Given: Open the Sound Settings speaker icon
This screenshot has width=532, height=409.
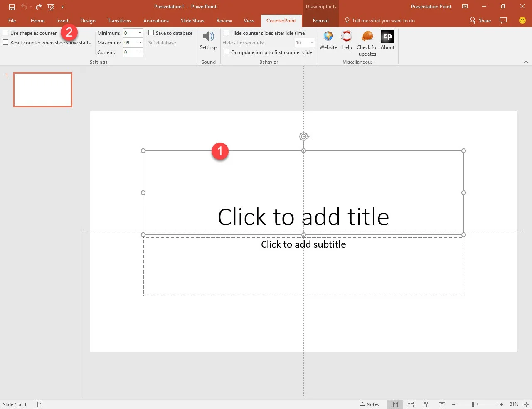Looking at the screenshot, I should (x=208, y=37).
